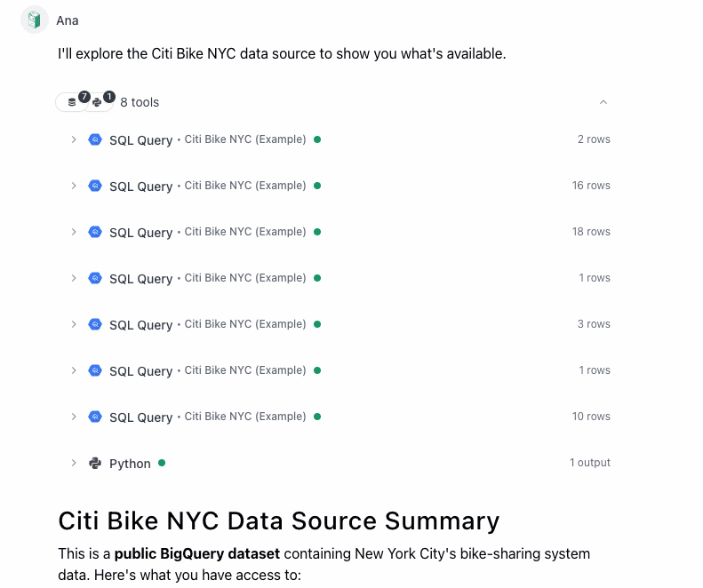Click the green status dot beside Python

point(162,463)
